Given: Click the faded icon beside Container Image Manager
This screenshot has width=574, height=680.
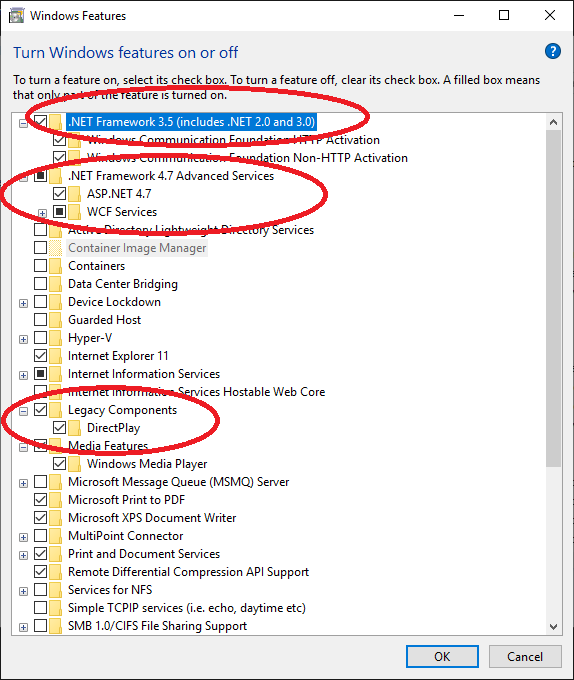Looking at the screenshot, I should coord(55,248).
